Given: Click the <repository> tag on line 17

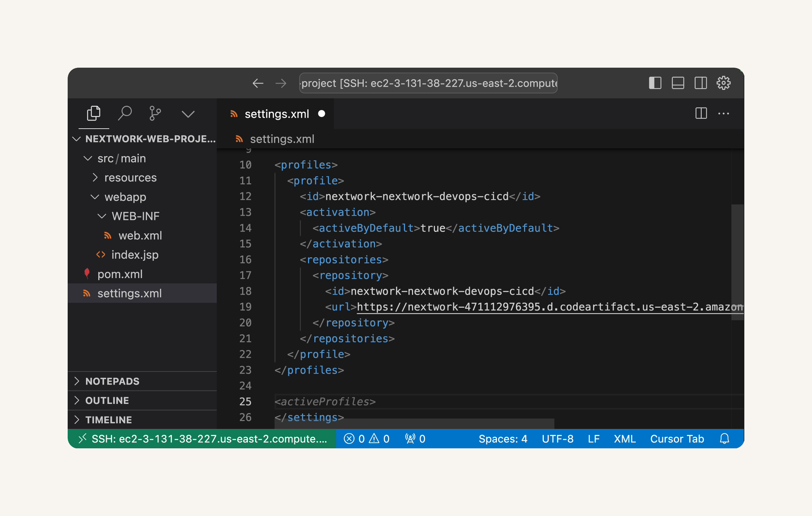Looking at the screenshot, I should tap(350, 275).
